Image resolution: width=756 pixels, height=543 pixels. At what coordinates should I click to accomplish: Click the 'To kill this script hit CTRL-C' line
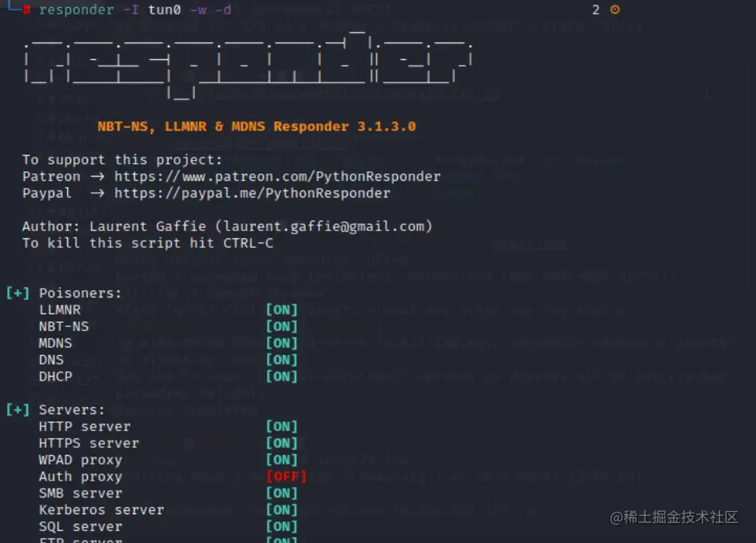(x=148, y=243)
